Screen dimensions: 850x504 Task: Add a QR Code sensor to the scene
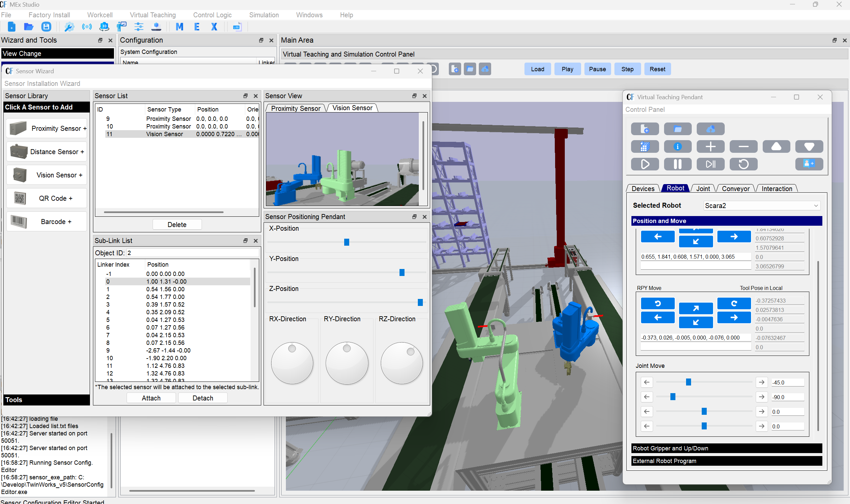(x=47, y=198)
